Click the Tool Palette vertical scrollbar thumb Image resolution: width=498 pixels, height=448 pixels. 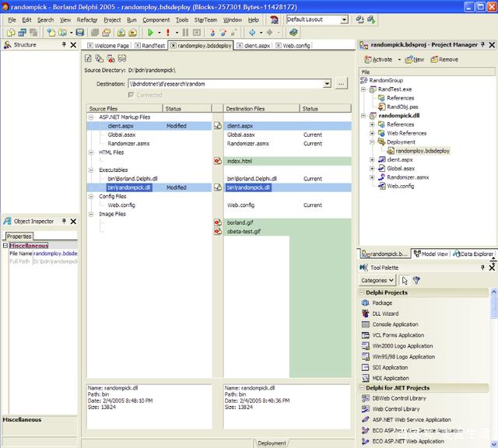pos(494,306)
